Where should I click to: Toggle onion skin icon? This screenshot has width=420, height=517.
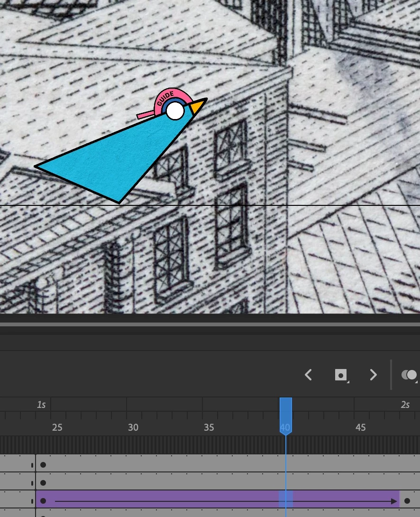(x=410, y=375)
